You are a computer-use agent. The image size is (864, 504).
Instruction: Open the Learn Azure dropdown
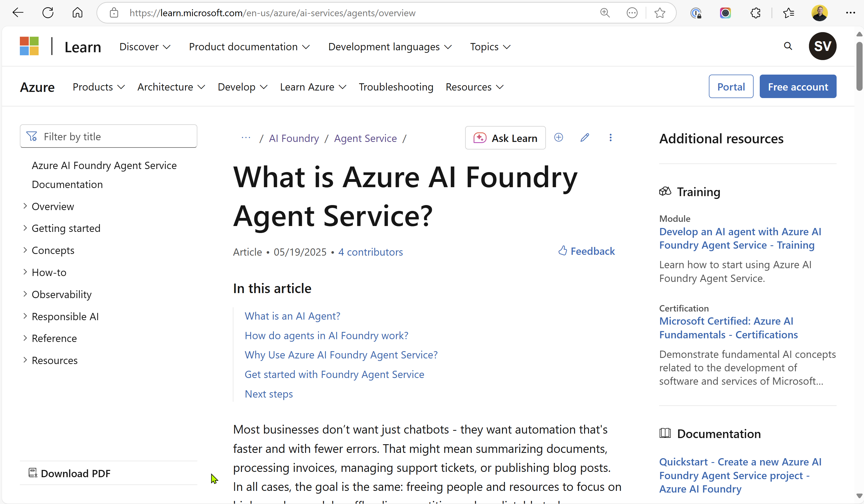click(x=313, y=87)
